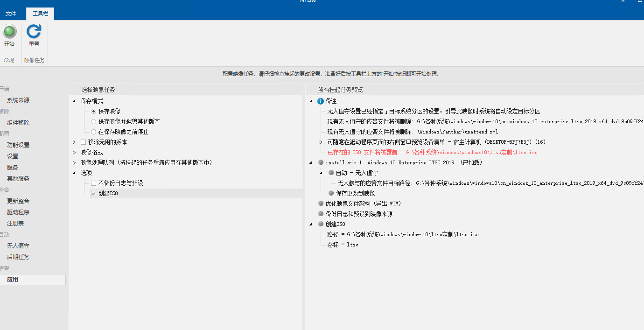644x330 pixels.
Task: Click the green Start (开始) toolbar icon
Action: pos(9,32)
